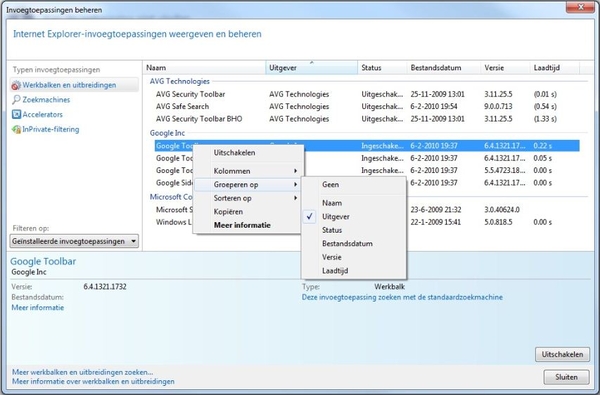
Task: Sort by the Bestandsdatum column header
Action: click(443, 68)
